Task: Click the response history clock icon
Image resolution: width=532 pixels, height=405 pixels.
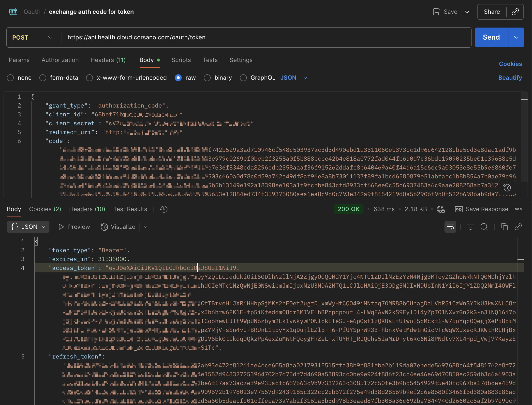Action: [163, 209]
